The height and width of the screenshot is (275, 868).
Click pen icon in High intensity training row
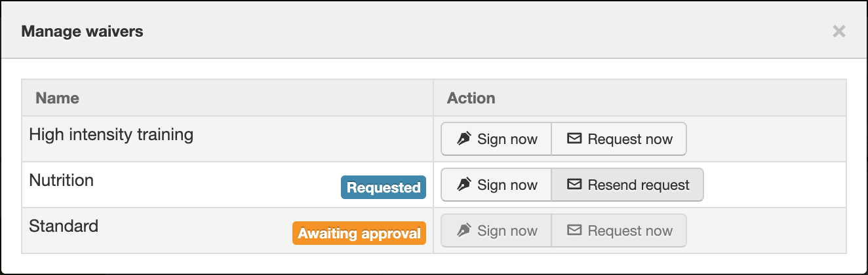[x=464, y=139]
